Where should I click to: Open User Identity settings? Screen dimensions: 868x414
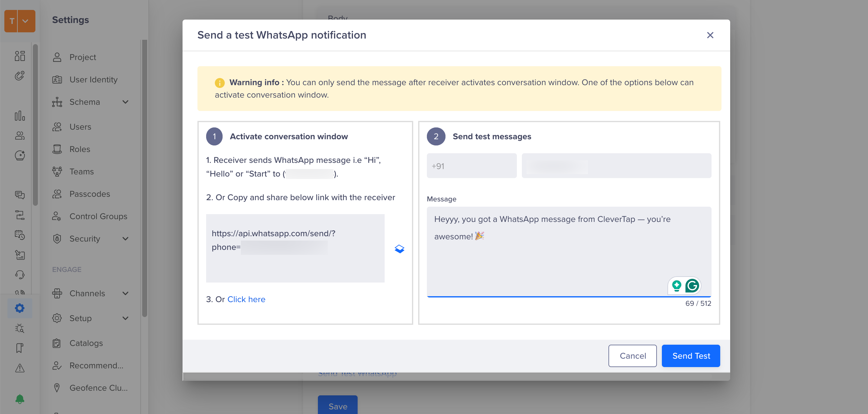85,80
